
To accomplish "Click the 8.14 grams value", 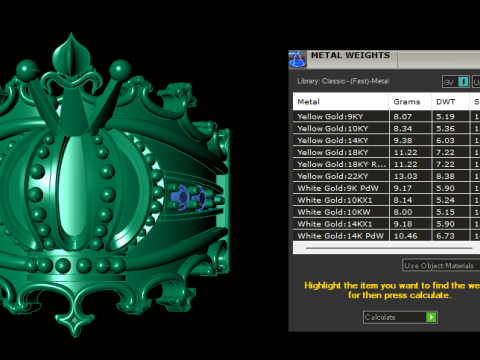I will (402, 200).
